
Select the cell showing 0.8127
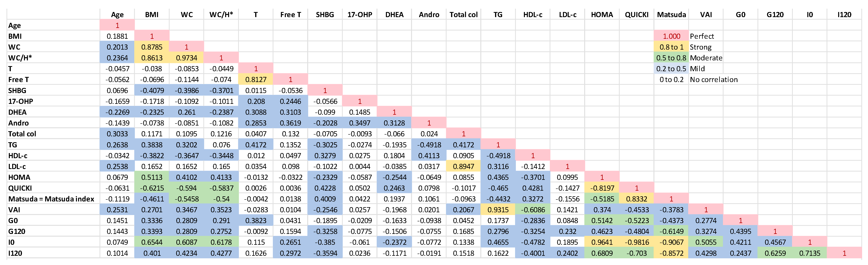point(256,80)
